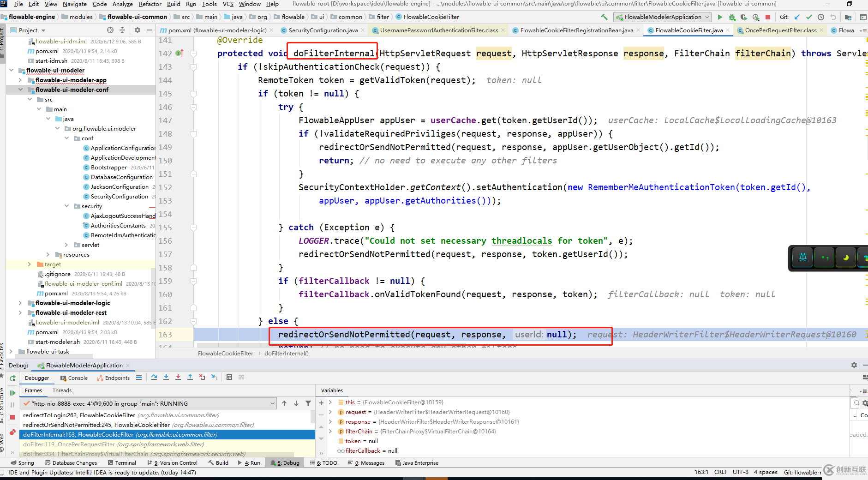Switch to the Threads tab

point(61,390)
